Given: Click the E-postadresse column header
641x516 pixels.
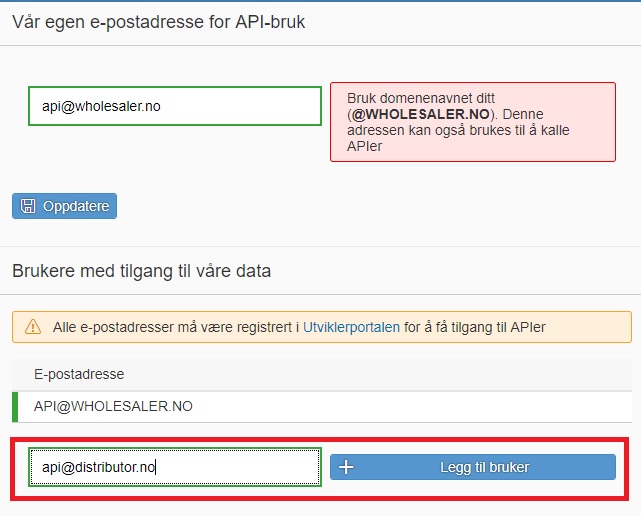Looking at the screenshot, I should [79, 374].
